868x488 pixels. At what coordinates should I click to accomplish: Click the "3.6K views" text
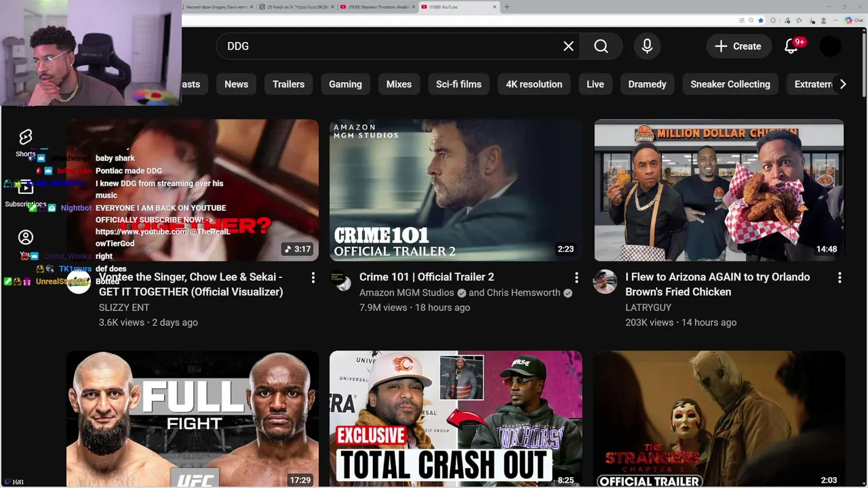point(121,323)
